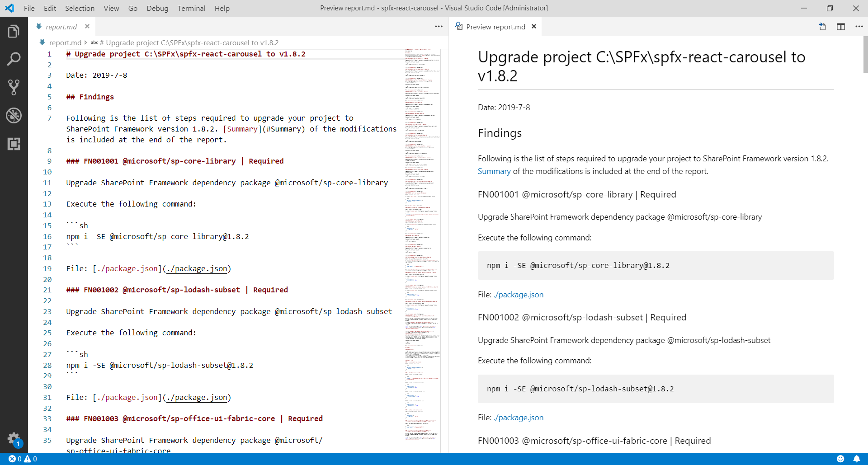This screenshot has width=868, height=465.
Task: Follow the Summary link in preview
Action: tap(494, 171)
